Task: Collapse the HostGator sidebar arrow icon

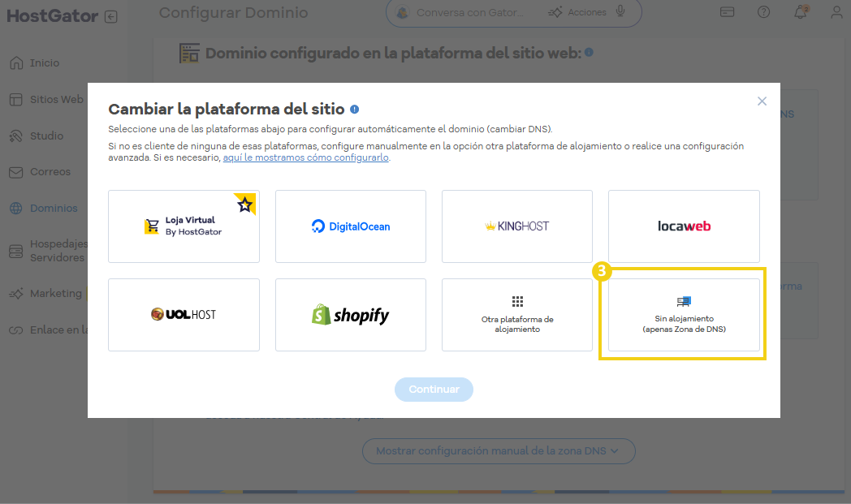Action: [111, 17]
